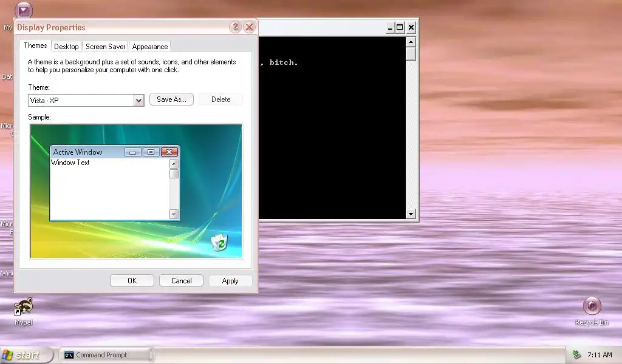Open the My Computer icon at top left
Image resolution: width=622 pixels, height=364 pixels.
coord(24,10)
